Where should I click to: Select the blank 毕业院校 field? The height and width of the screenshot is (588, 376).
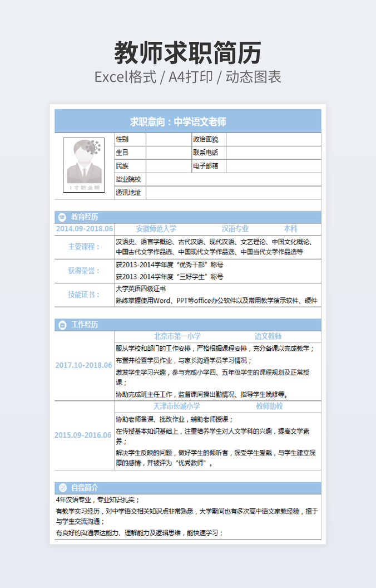point(233,179)
